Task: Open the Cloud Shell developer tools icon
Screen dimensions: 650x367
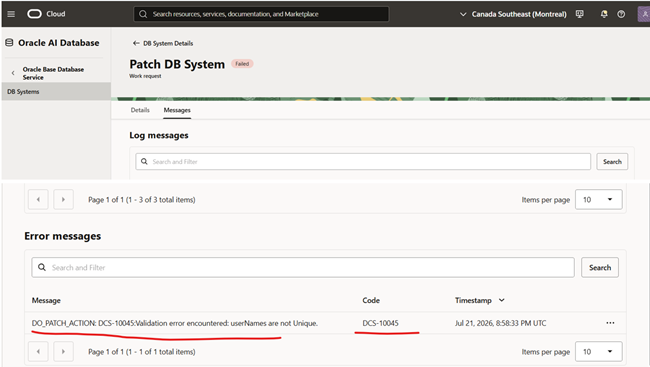Action: coord(580,14)
